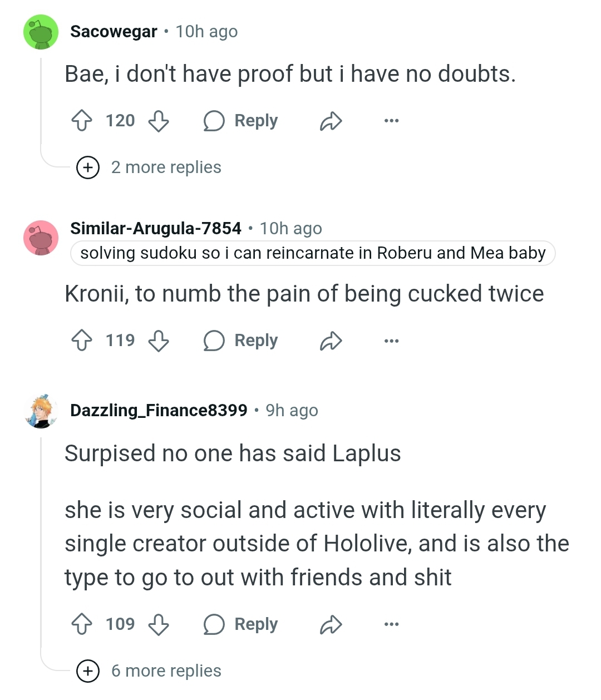This screenshot has height=700, width=601.
Task: Reply to Sacowegar's comment
Action: 241,121
